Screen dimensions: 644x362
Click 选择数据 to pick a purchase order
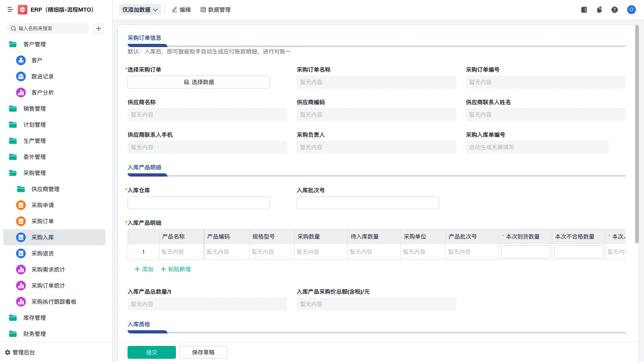click(x=198, y=82)
